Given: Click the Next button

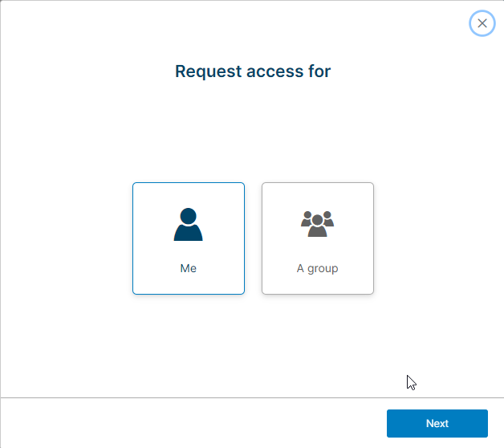Looking at the screenshot, I should pyautogui.click(x=437, y=423).
